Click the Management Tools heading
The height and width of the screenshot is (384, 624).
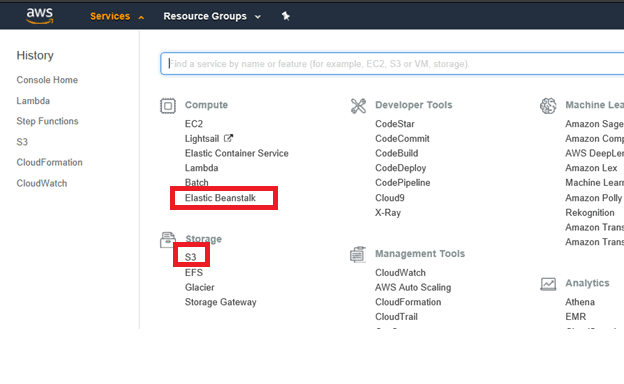point(420,254)
